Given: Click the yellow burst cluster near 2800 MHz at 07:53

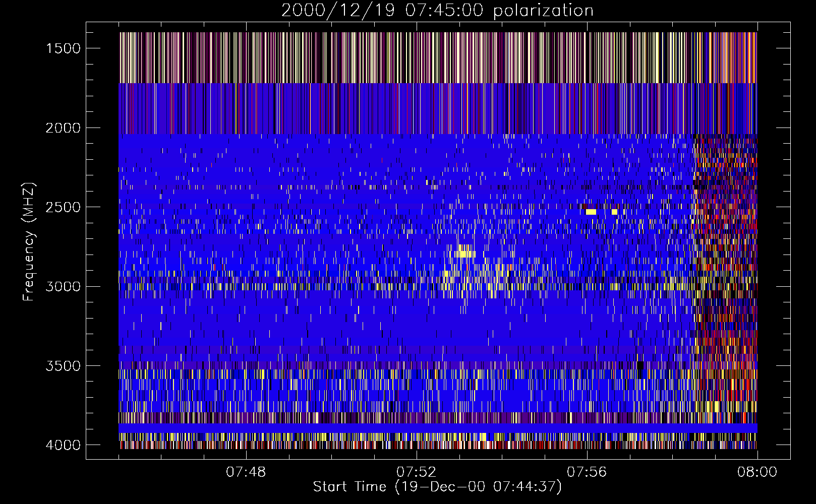Looking at the screenshot, I should 465,251.
